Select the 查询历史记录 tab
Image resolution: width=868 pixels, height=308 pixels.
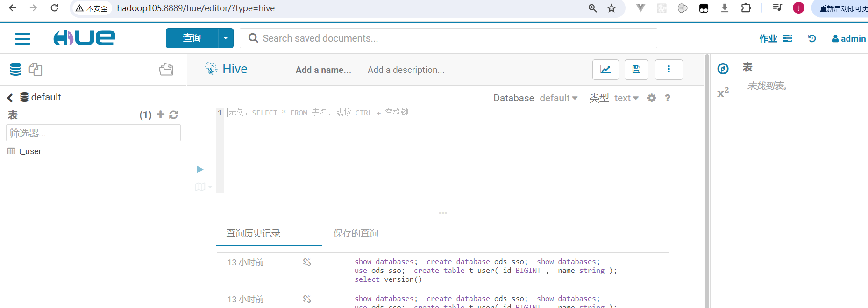coord(253,233)
